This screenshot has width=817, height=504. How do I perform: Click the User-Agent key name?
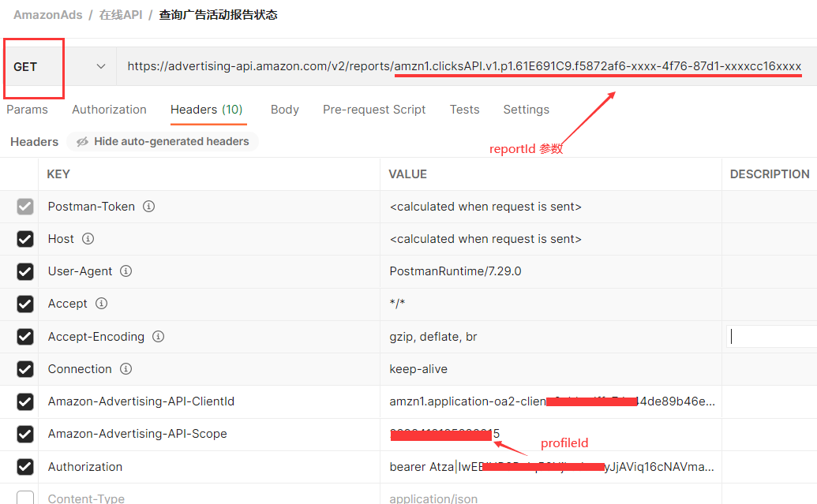coord(80,271)
